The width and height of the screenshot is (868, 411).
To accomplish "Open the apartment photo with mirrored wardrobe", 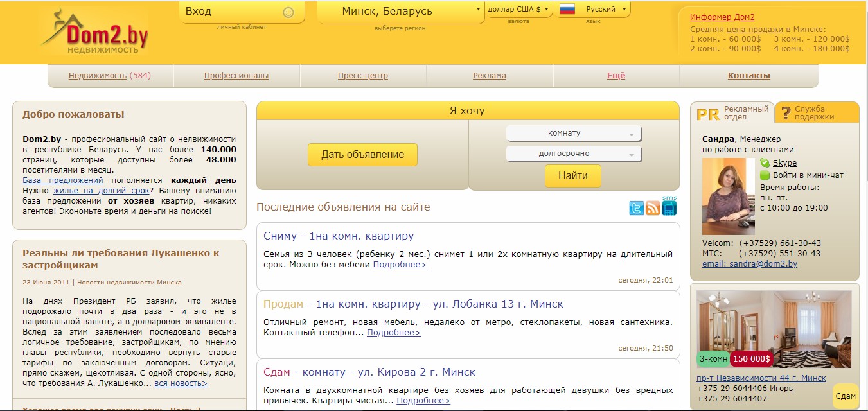I will click(734, 329).
